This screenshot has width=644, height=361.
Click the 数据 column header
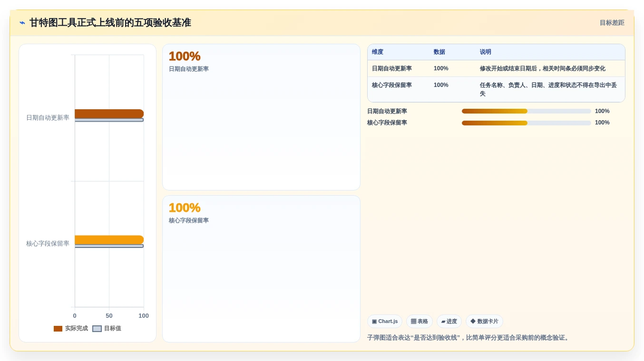(x=439, y=52)
